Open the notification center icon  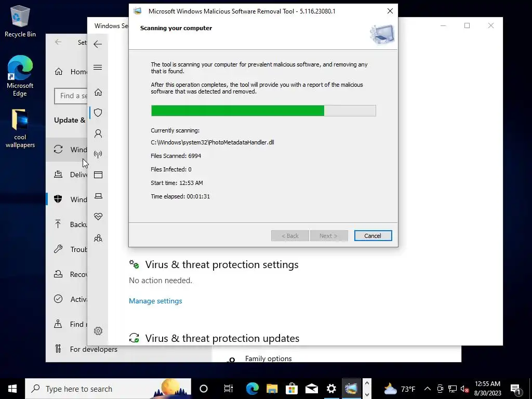[x=516, y=389]
